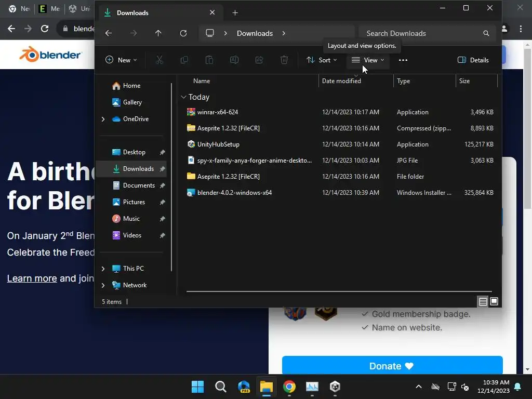Click the search magnifier in Search Downloads
The width and height of the screenshot is (532, 399).
[x=486, y=33]
